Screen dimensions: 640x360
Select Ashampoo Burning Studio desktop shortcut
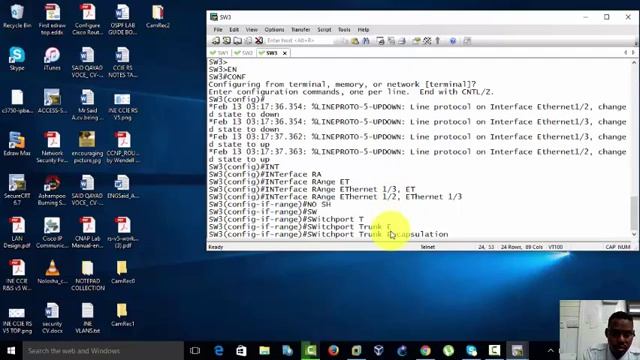[x=52, y=190]
